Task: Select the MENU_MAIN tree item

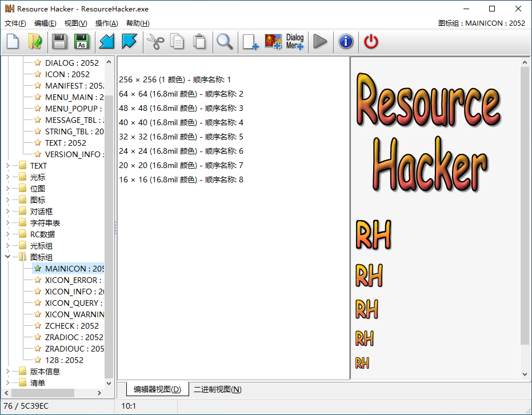Action: click(69, 97)
